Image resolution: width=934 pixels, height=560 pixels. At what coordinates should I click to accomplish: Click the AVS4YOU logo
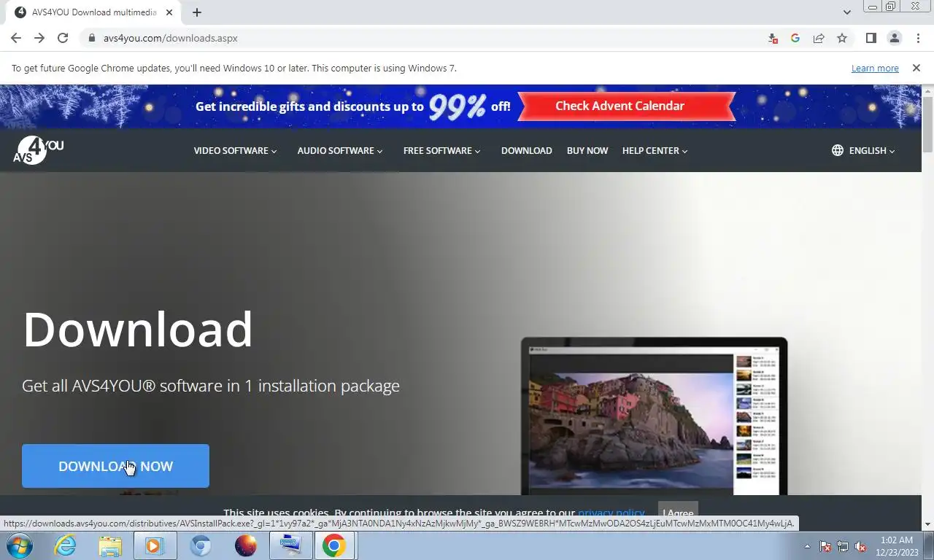point(38,150)
